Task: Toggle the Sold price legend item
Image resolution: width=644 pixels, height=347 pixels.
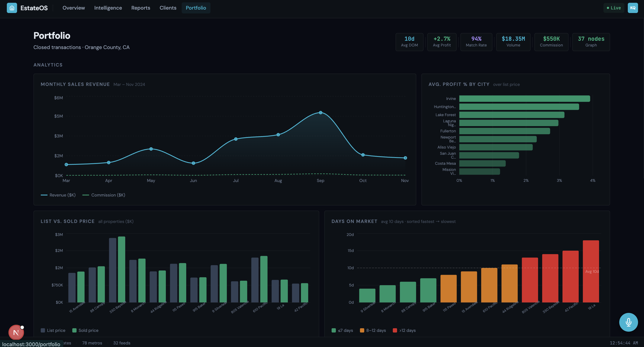Action: point(86,330)
